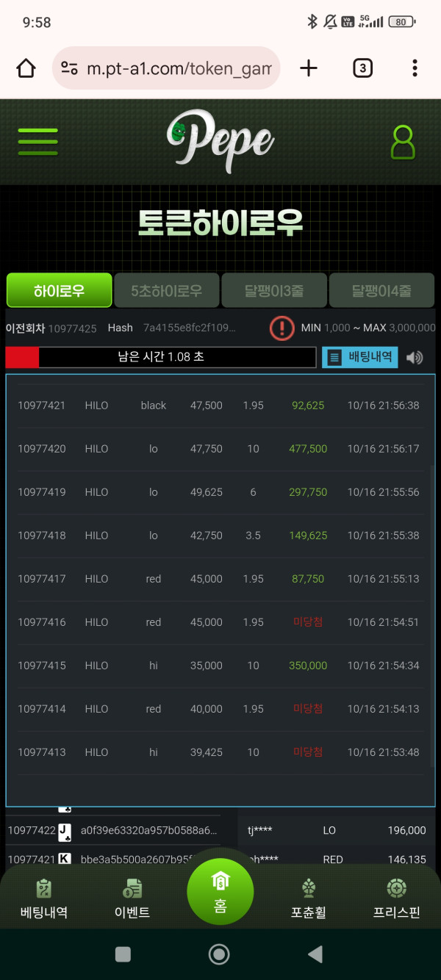Open the browser three-dot menu
Image resolution: width=441 pixels, height=980 pixels.
(x=415, y=69)
